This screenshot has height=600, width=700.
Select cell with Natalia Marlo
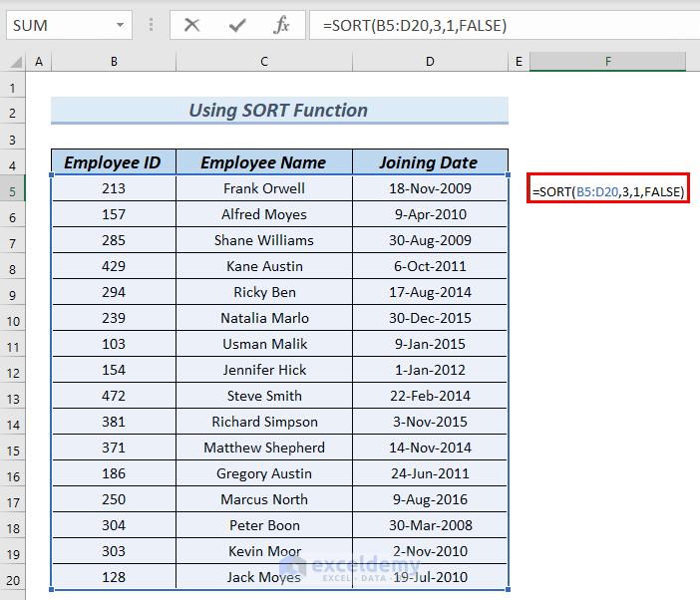pyautogui.click(x=264, y=318)
